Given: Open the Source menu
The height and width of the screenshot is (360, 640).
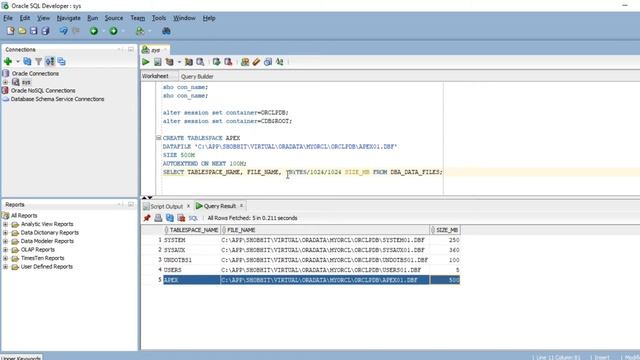Looking at the screenshot, I should [x=113, y=18].
